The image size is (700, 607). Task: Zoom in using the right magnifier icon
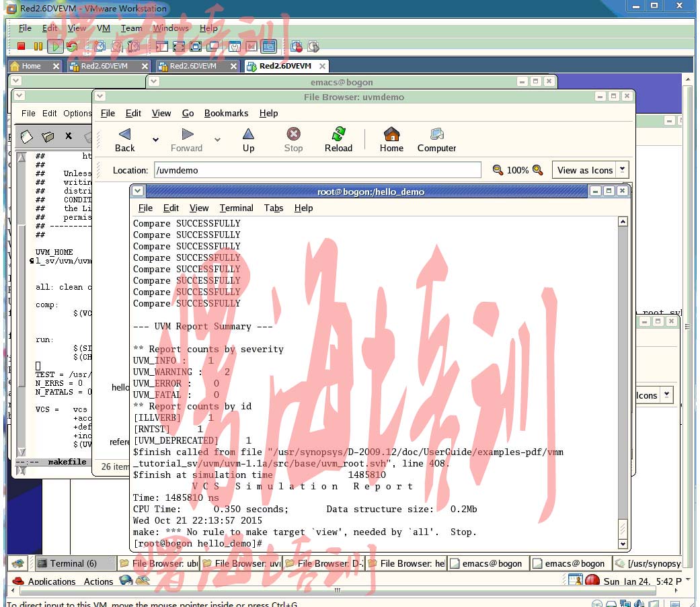pos(537,170)
